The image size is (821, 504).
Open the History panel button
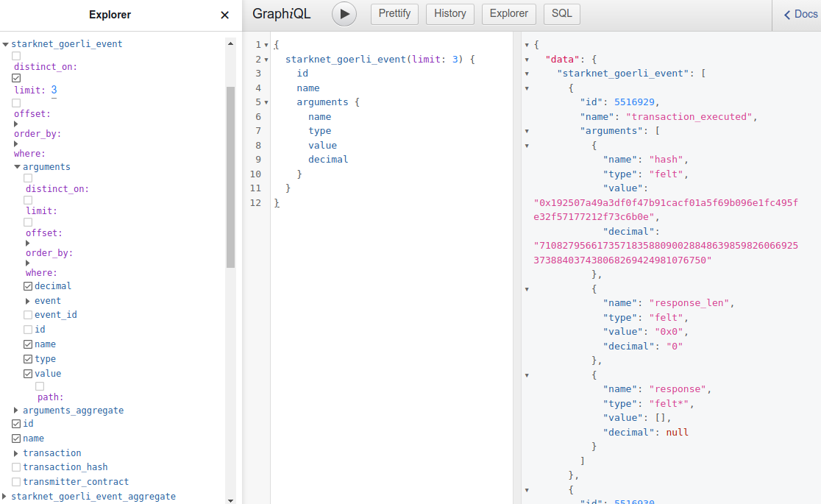click(449, 14)
